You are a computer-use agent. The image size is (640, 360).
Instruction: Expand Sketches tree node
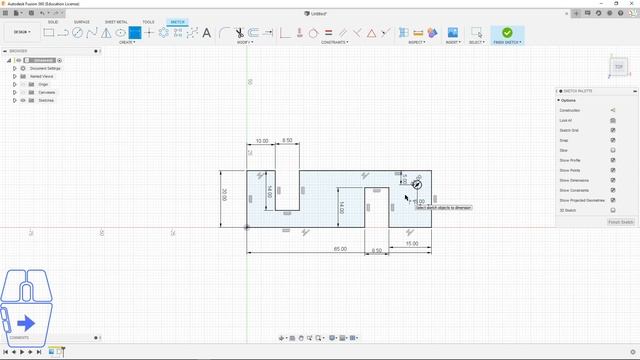(x=15, y=100)
